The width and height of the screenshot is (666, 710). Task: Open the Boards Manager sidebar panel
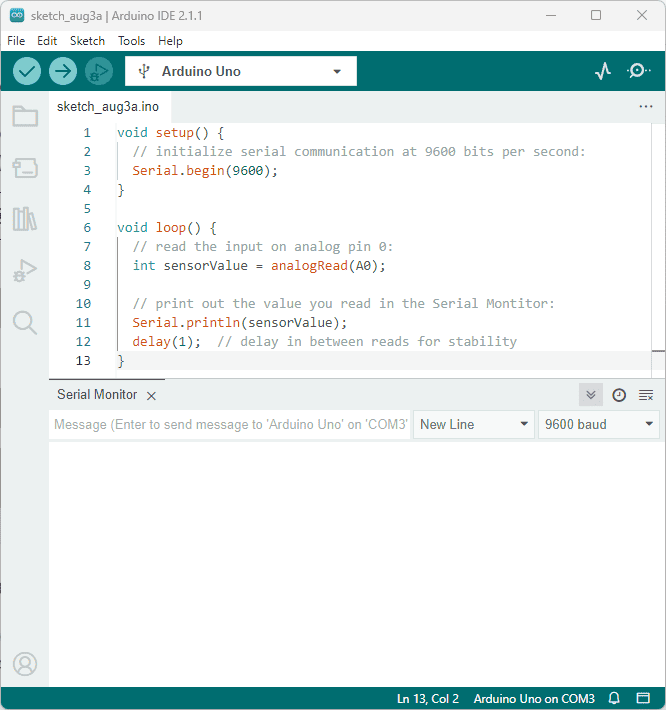coord(25,168)
